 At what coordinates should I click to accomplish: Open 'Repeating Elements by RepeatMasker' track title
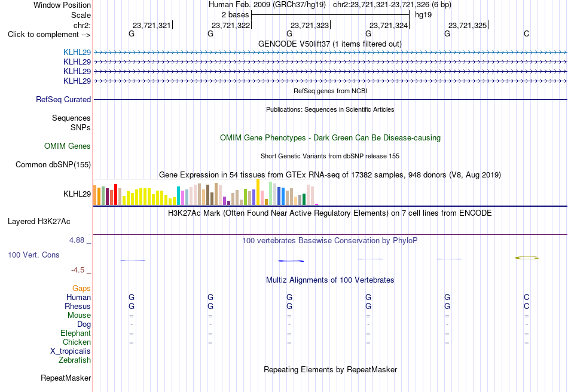pyautogui.click(x=330, y=369)
